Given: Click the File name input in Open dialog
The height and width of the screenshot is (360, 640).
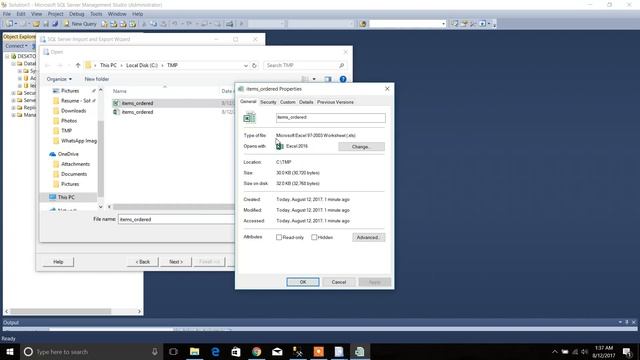Looking at the screenshot, I should point(176,219).
